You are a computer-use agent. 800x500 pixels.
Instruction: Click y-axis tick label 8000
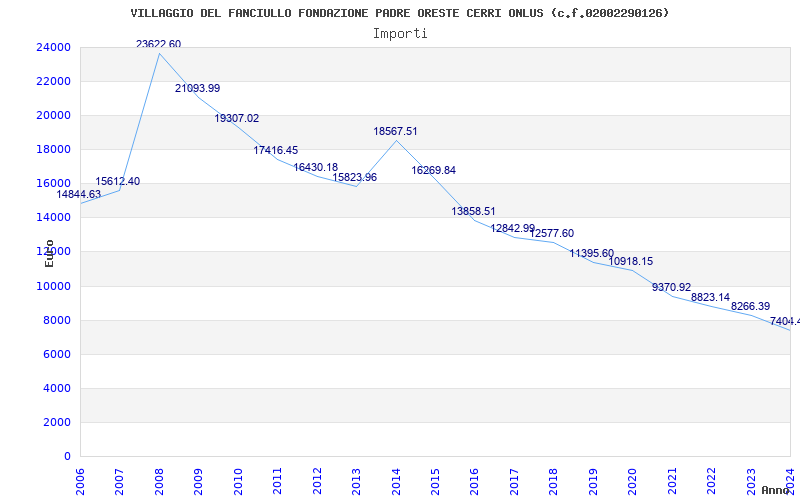(57, 320)
